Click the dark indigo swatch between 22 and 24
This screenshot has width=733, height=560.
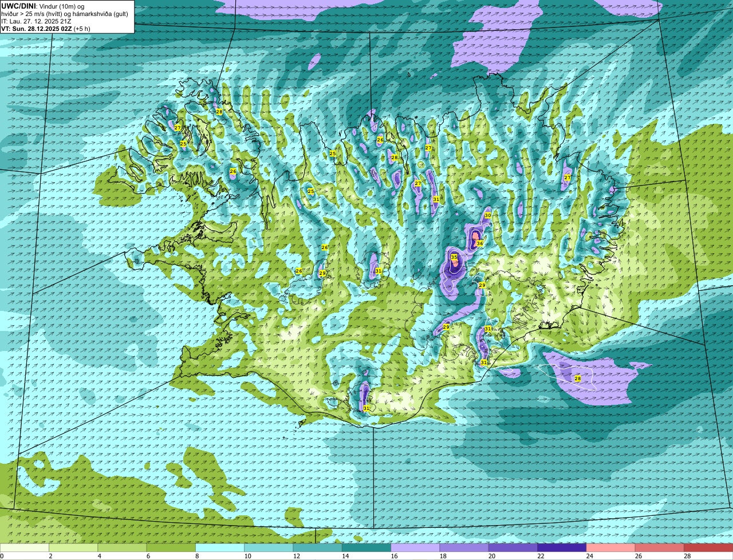[x=562, y=547]
